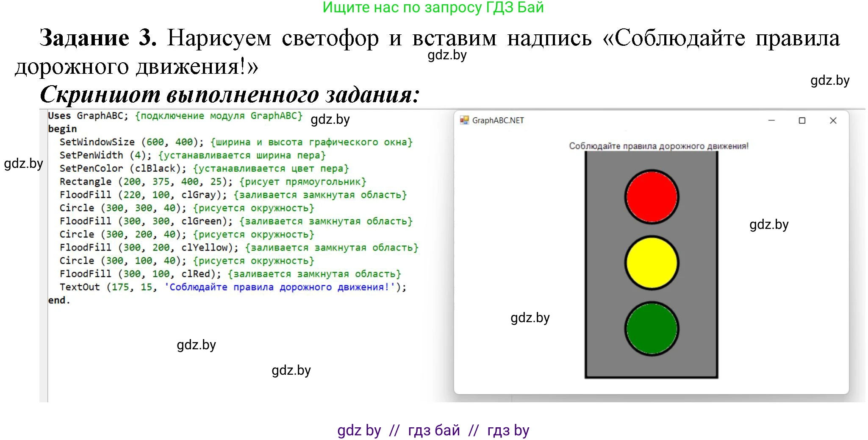Maximize the GraphABC.NET window
868x440 pixels.
click(x=802, y=120)
